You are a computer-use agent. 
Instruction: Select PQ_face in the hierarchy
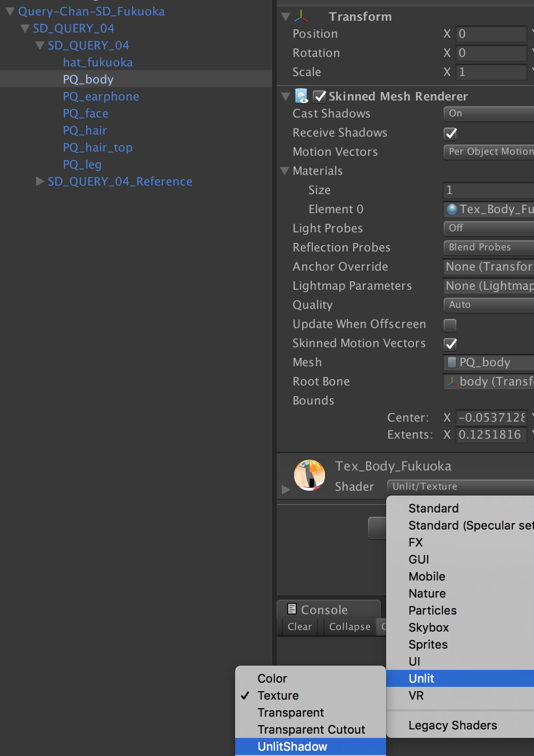pyautogui.click(x=85, y=113)
